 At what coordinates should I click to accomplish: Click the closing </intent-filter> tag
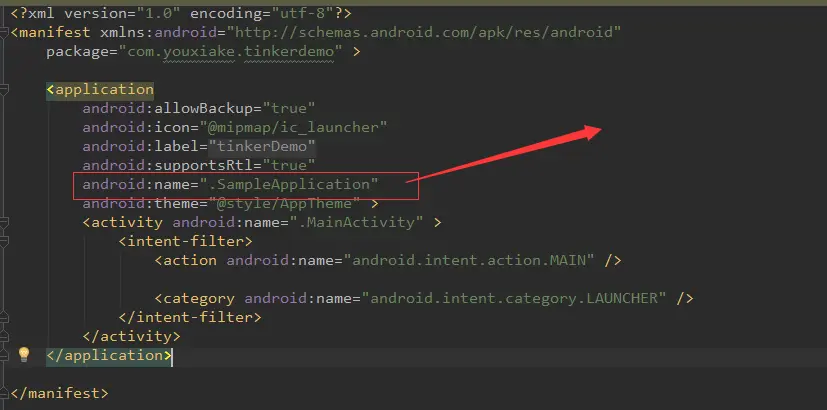[190, 318]
